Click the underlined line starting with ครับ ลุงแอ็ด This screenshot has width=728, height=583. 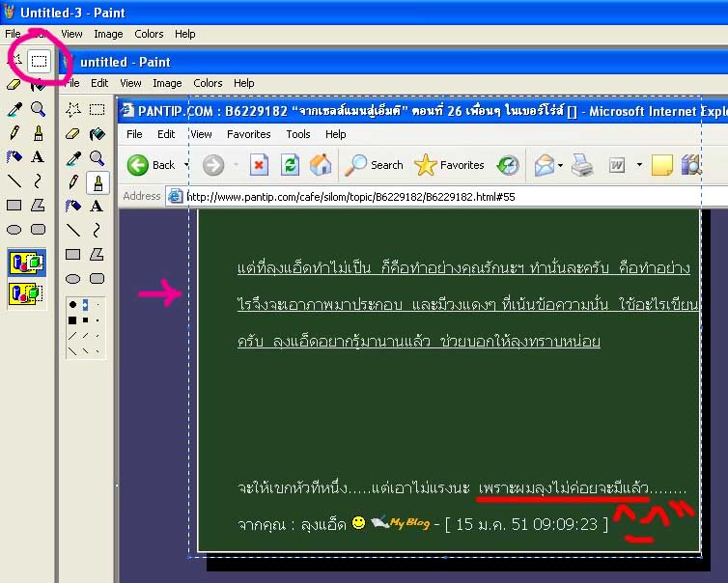pyautogui.click(x=418, y=341)
